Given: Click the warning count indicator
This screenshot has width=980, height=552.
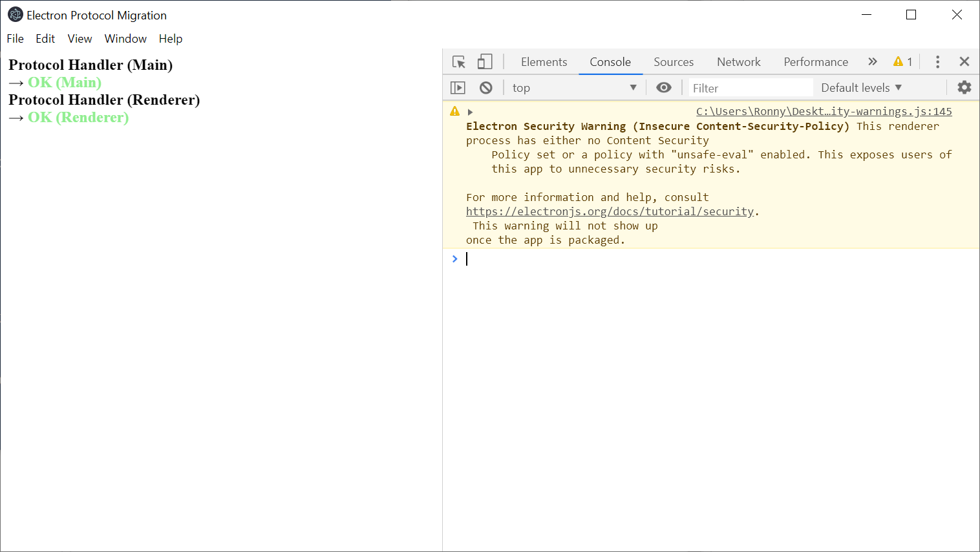Looking at the screenshot, I should [902, 61].
